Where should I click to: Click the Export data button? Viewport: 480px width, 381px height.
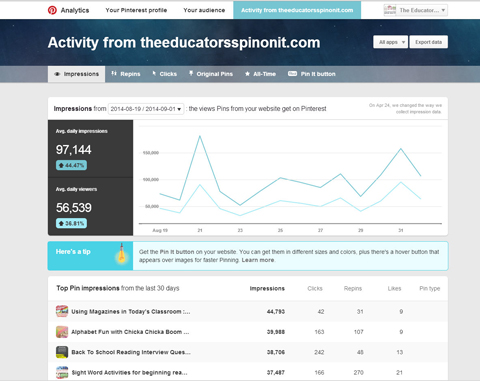tap(428, 42)
